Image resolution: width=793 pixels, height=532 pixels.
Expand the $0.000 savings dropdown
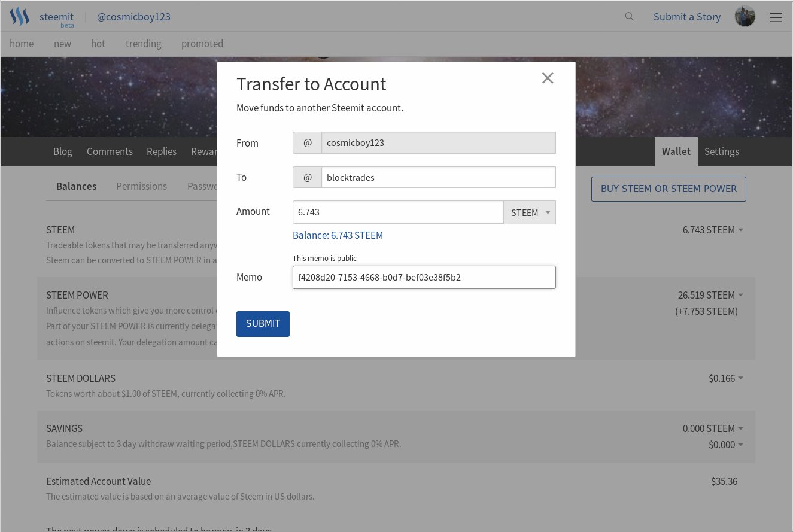741,445
